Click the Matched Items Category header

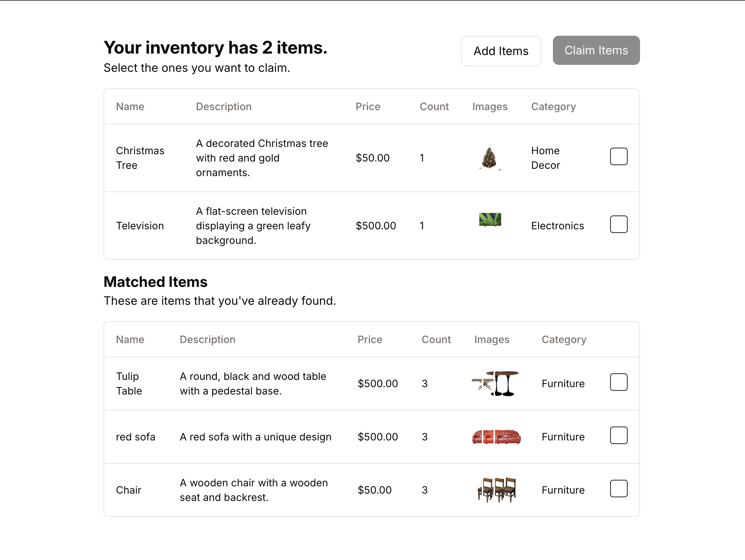[x=564, y=339]
